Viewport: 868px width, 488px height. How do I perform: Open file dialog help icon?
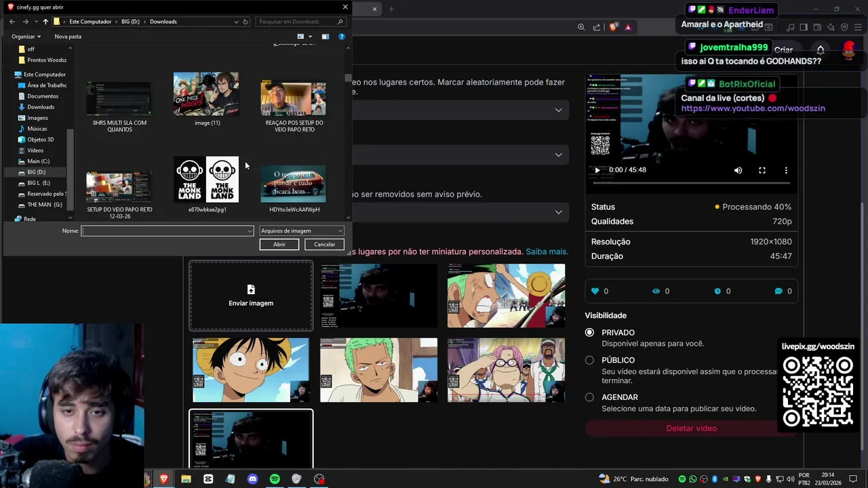tap(341, 37)
